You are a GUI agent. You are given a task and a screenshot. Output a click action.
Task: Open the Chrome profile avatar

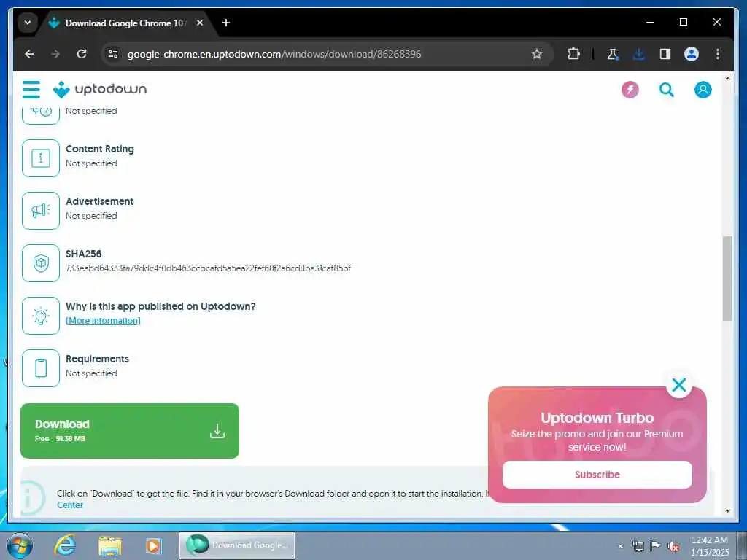(x=692, y=54)
